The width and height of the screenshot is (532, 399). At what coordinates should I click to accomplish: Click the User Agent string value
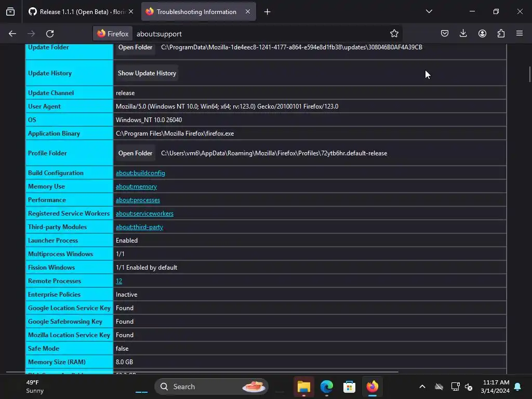pos(227,107)
